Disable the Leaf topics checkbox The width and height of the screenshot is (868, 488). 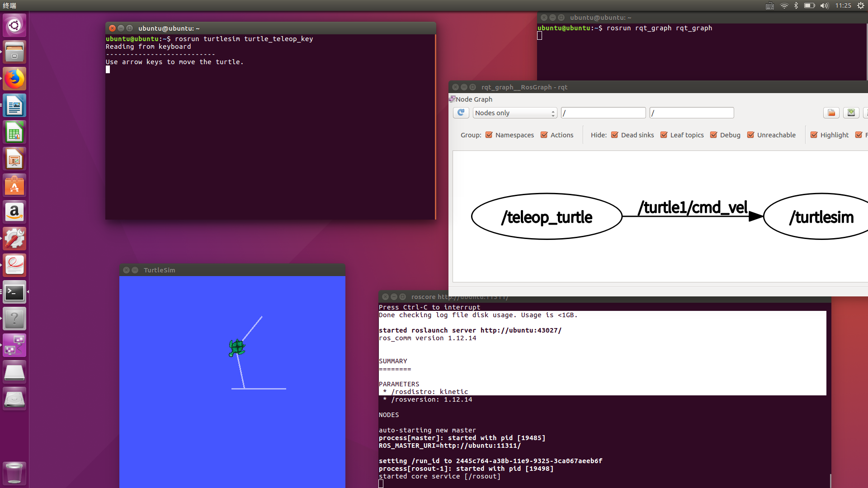664,135
